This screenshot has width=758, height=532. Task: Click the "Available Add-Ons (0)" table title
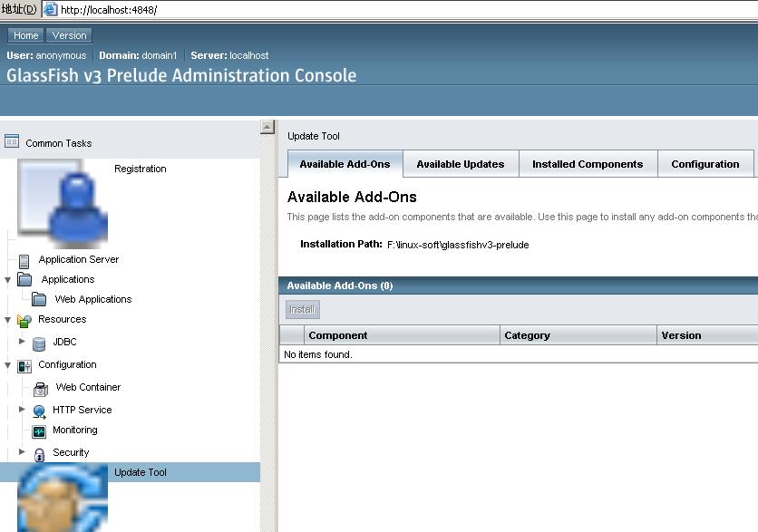pos(340,285)
